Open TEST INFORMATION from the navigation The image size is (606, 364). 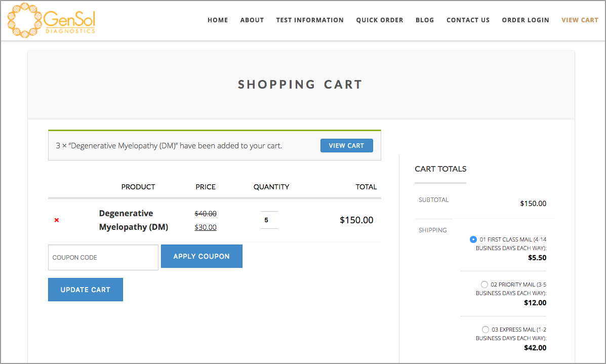tap(310, 20)
